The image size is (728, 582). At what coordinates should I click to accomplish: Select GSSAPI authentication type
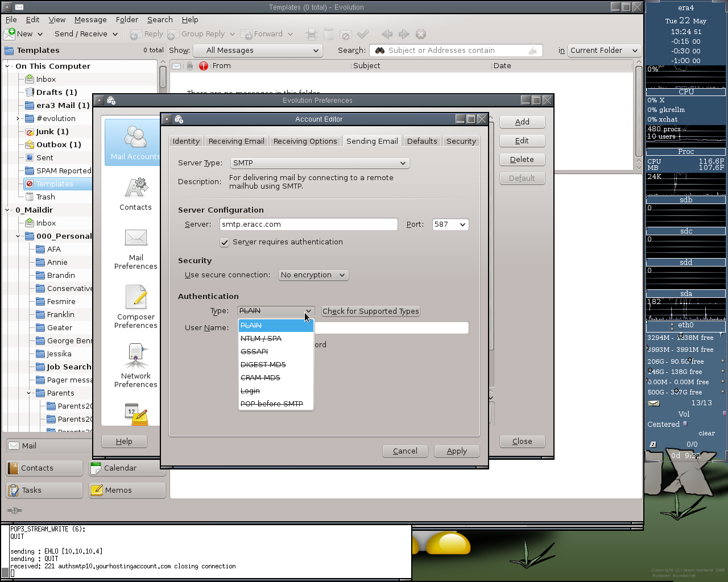276,352
